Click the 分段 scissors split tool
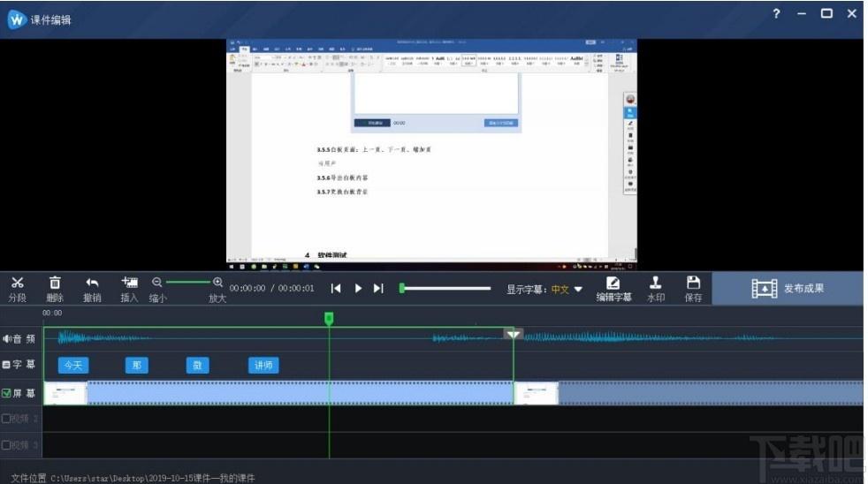Image resolution: width=868 pixels, height=484 pixels. pyautogui.click(x=17, y=290)
